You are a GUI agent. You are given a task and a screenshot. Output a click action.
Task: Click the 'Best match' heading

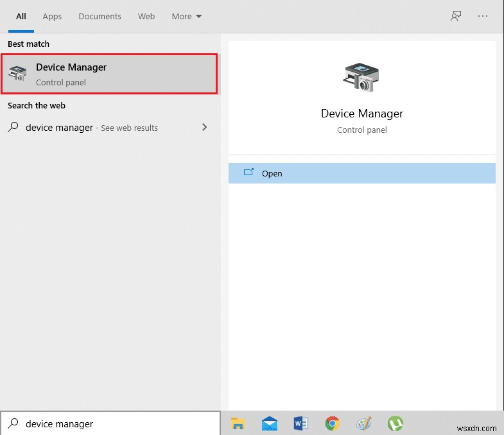(x=28, y=44)
